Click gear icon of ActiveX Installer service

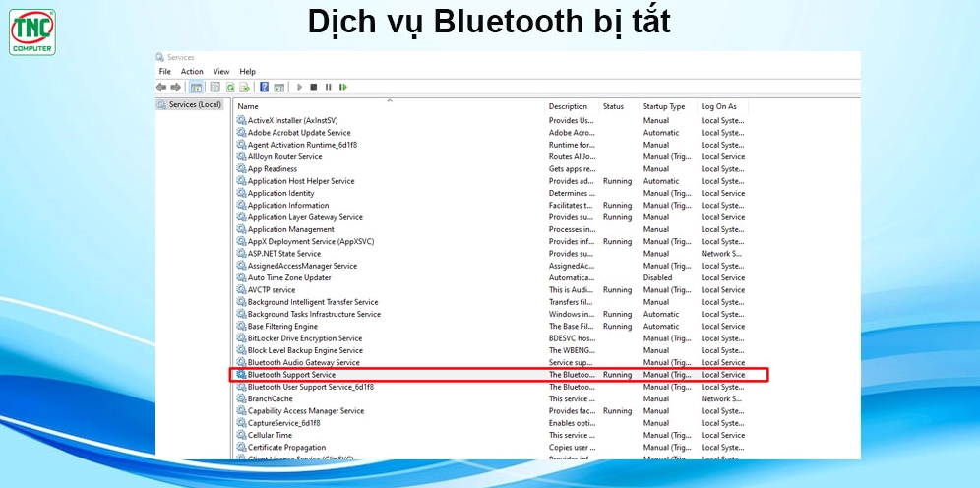241,121
